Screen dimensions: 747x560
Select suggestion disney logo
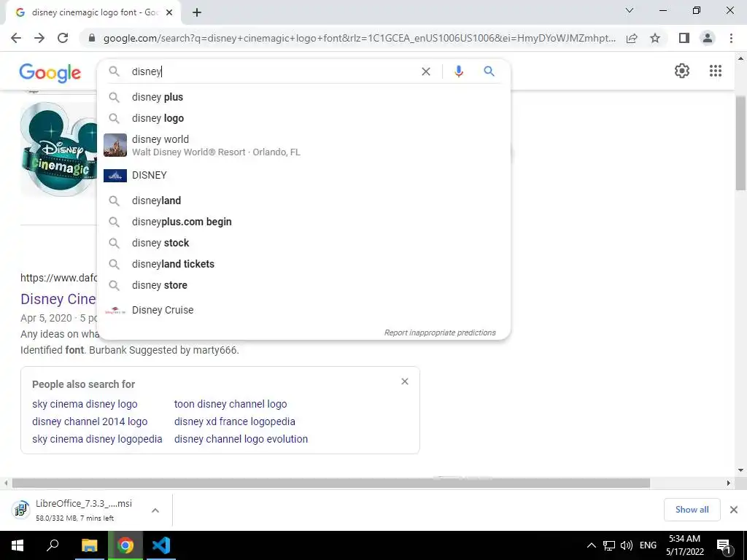tap(304, 118)
